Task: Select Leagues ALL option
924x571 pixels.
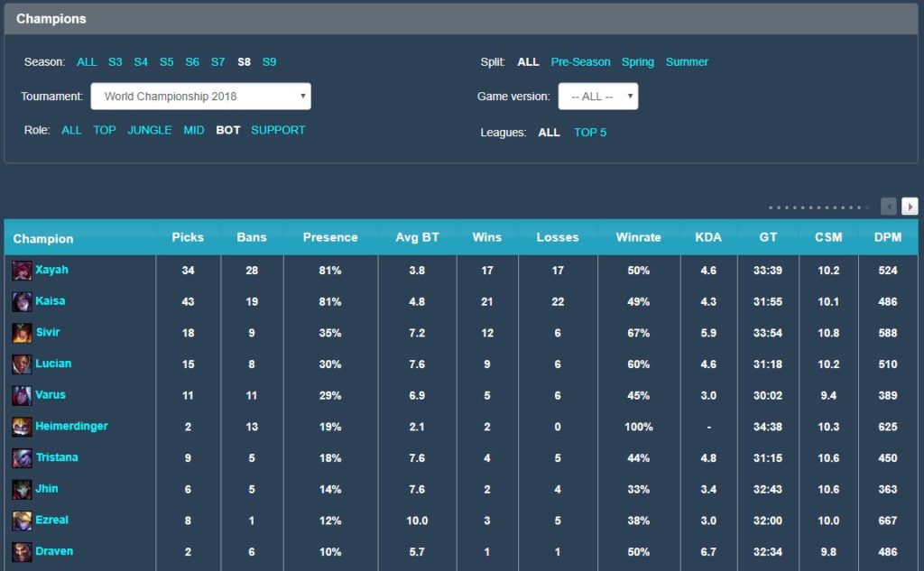Action: tap(549, 133)
